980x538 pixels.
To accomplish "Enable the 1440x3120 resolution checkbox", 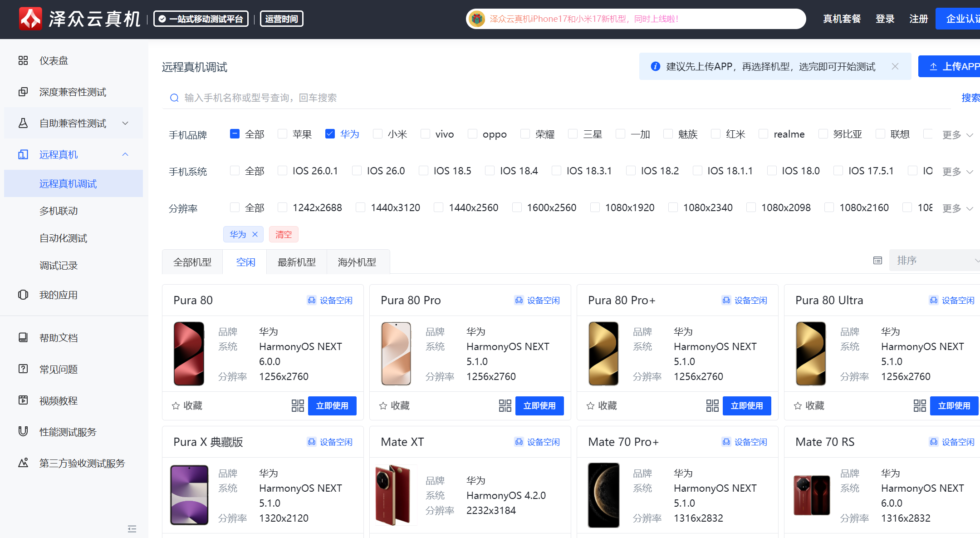I will click(361, 207).
